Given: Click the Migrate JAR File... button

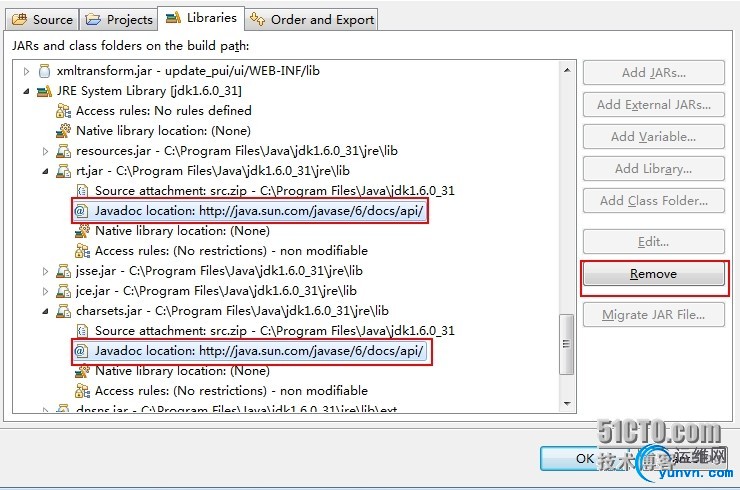Looking at the screenshot, I should 654,314.
